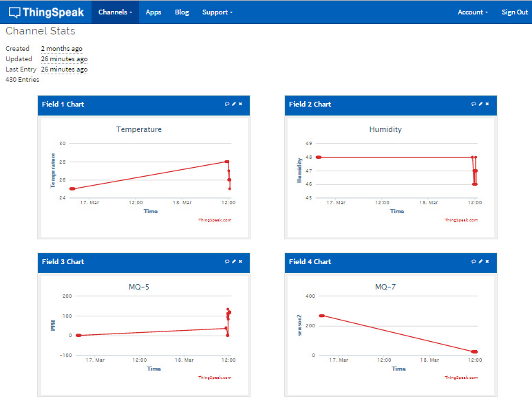Click Time axis label in MQ-7 chart
The image size is (532, 403).
pos(398,369)
